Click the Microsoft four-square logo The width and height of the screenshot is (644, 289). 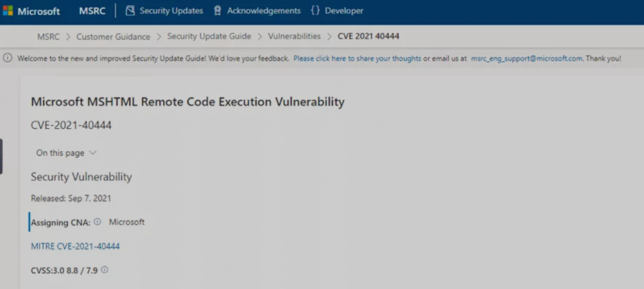(8, 11)
